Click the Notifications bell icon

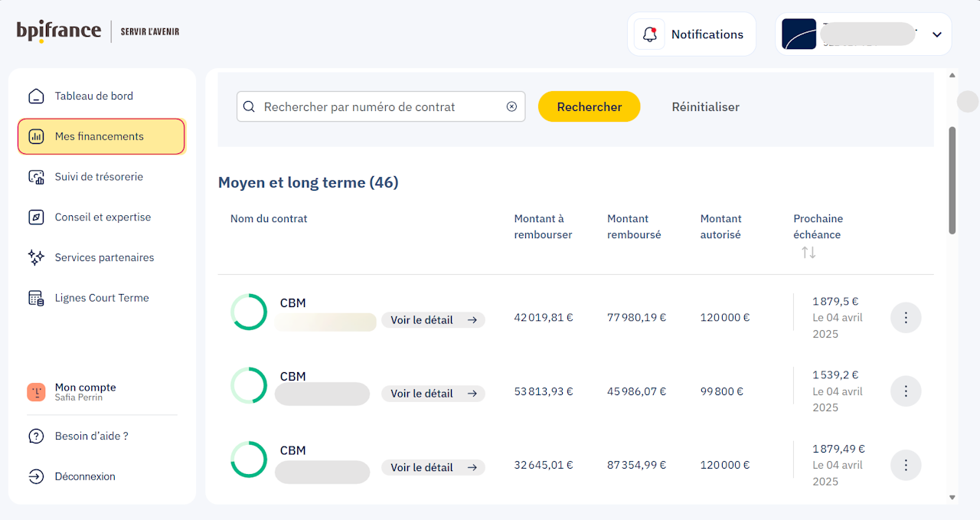coord(650,34)
